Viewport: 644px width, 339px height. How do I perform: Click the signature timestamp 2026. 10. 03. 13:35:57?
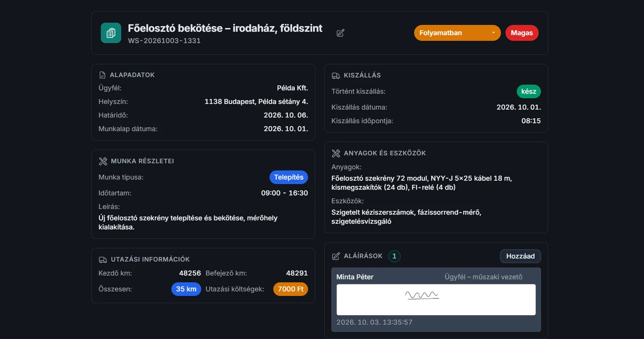(374, 322)
